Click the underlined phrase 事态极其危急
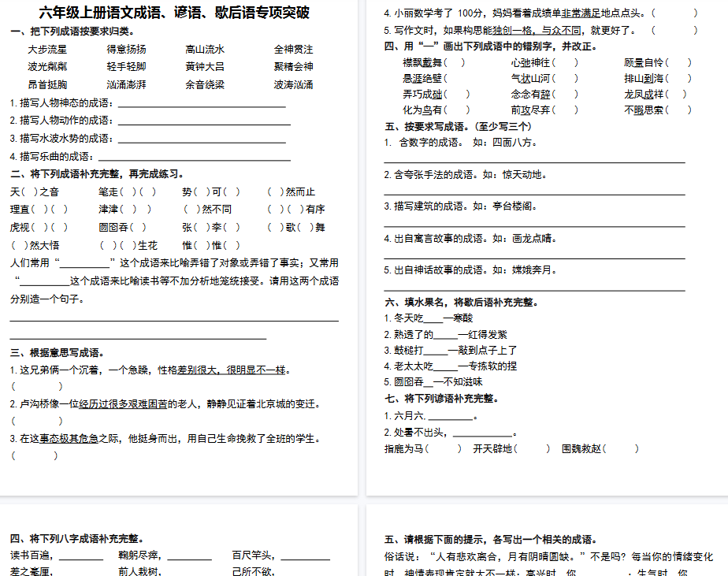The image size is (728, 576). click(69, 439)
